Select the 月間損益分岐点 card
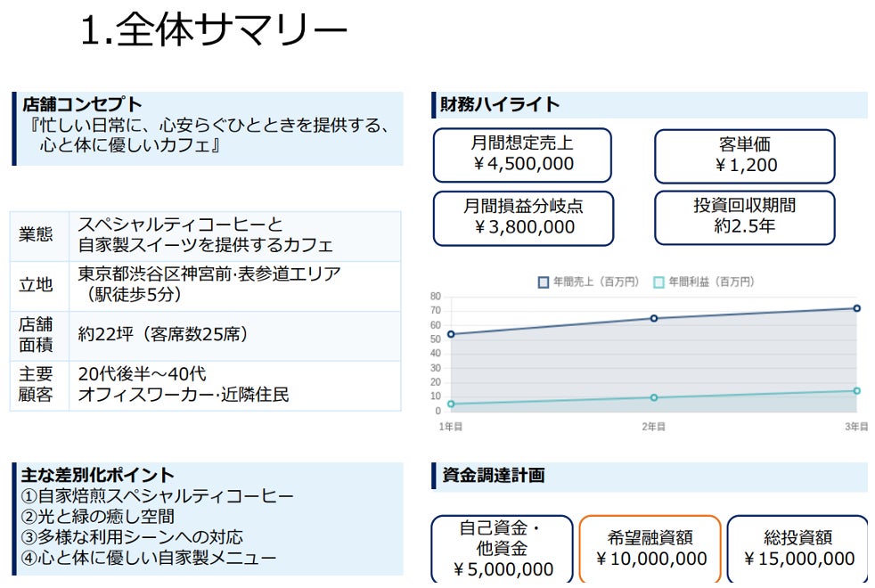Screen dimensions: 875x588 pyautogui.click(x=522, y=216)
